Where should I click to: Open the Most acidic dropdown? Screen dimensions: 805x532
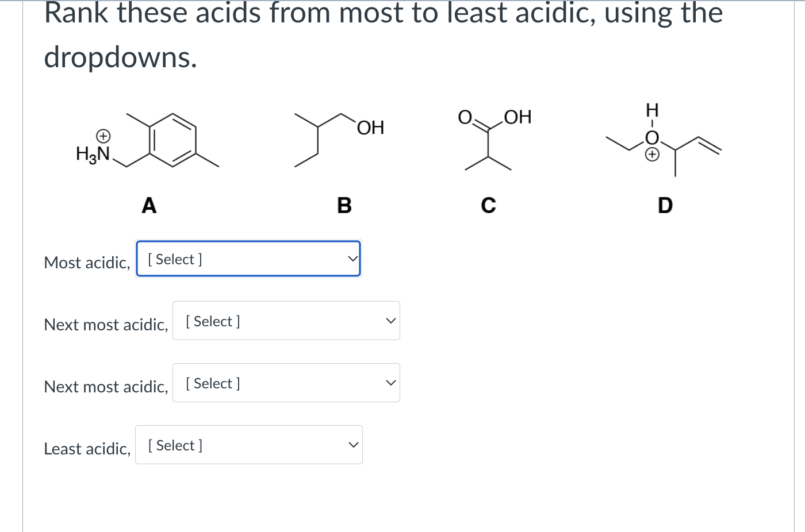coord(248,259)
